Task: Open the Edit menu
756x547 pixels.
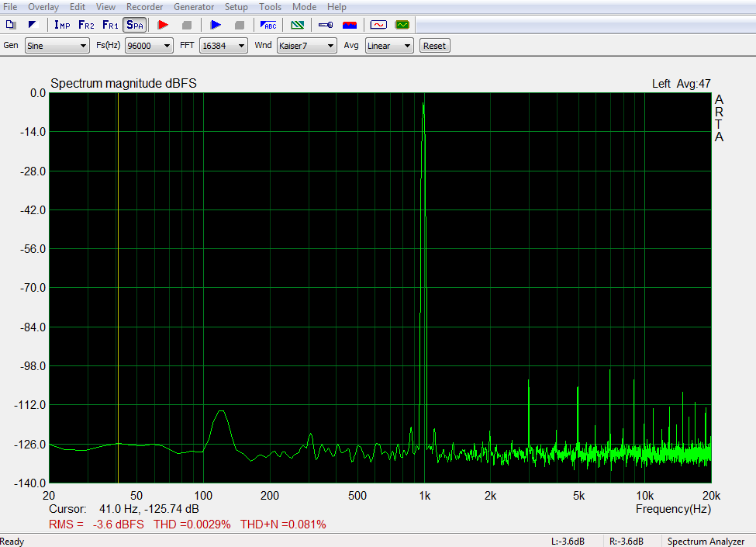Action: pos(77,7)
